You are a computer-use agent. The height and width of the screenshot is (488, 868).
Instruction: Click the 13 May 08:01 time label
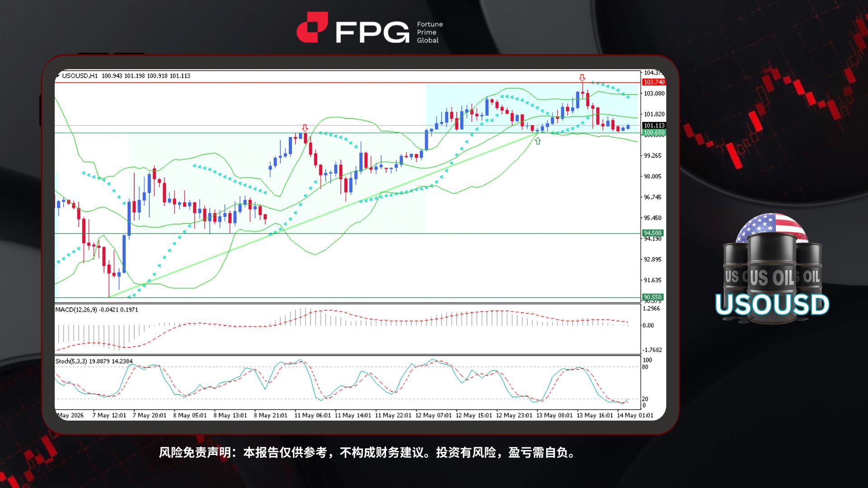554,416
